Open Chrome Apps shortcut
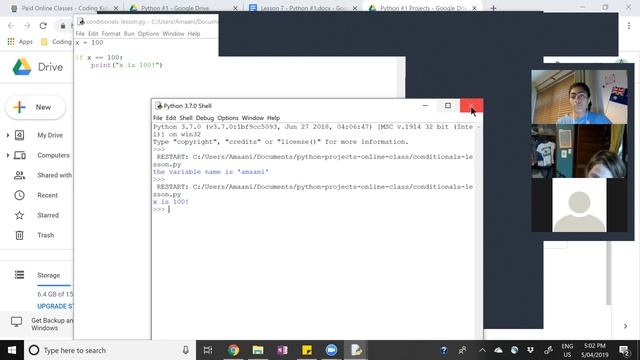640x360 pixels. pos(20,42)
